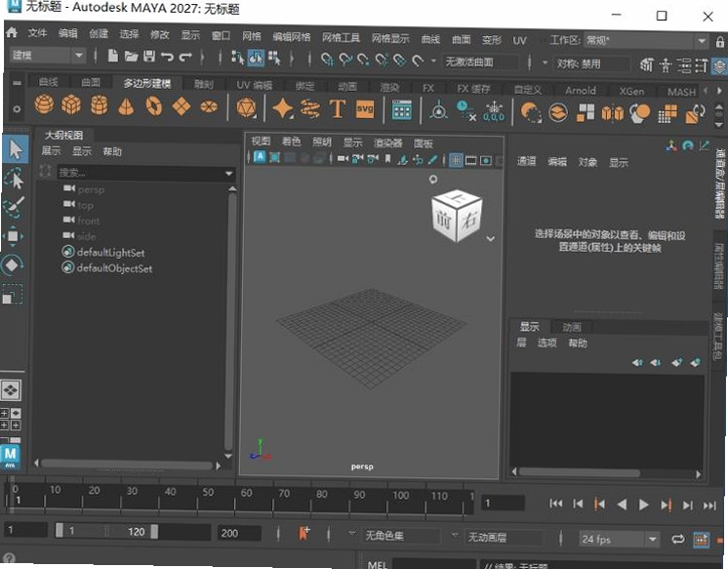Click the play forward button

click(x=643, y=505)
